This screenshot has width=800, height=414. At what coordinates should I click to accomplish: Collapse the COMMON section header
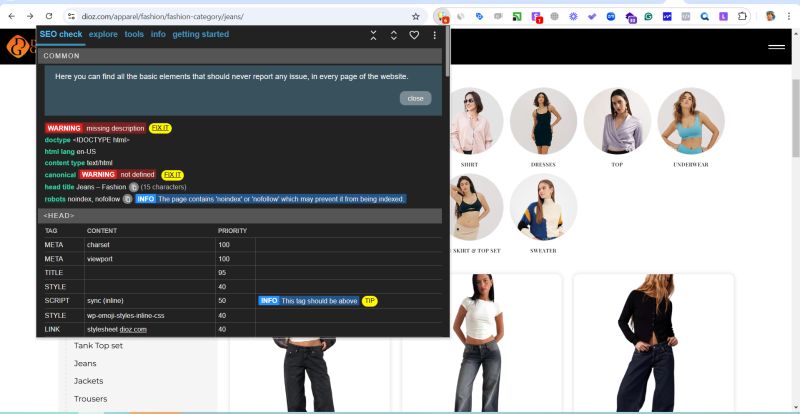[240, 56]
